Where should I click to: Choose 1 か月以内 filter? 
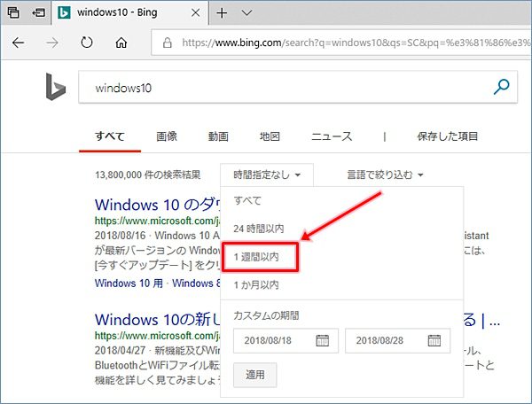point(256,285)
